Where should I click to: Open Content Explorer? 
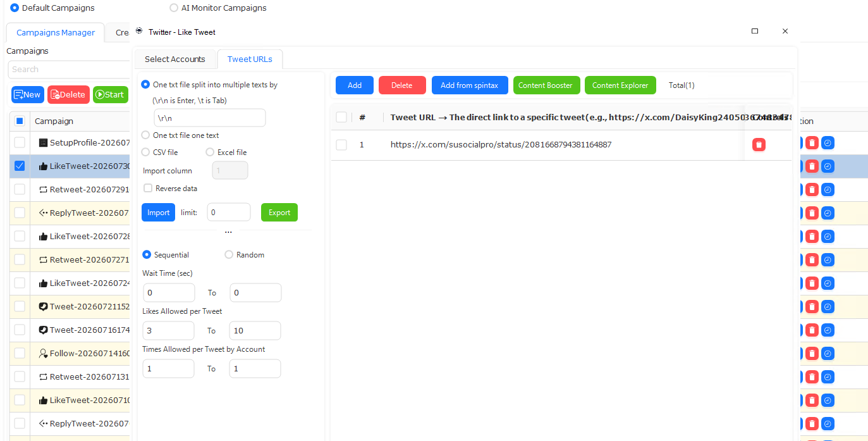pos(620,85)
